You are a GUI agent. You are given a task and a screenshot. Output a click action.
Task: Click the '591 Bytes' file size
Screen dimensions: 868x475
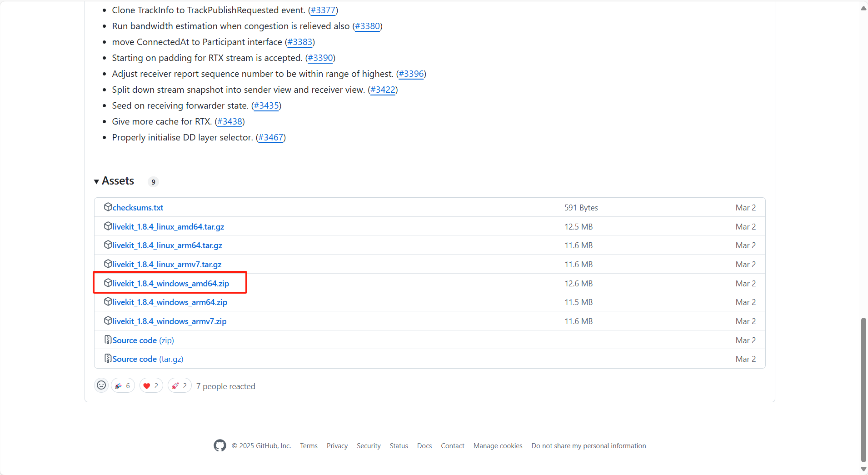point(581,208)
